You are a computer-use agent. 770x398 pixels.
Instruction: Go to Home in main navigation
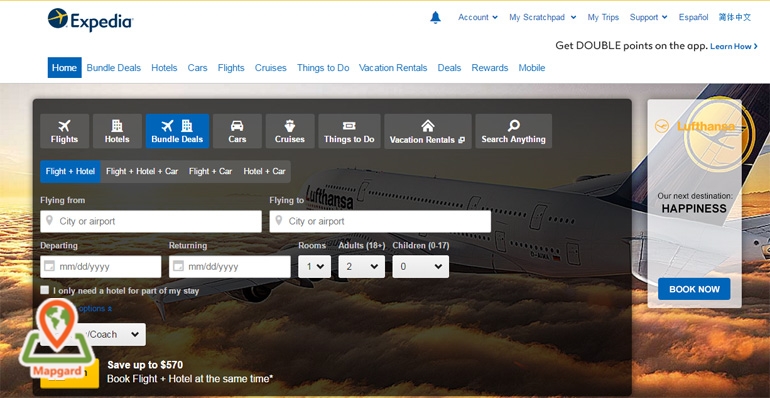click(64, 68)
